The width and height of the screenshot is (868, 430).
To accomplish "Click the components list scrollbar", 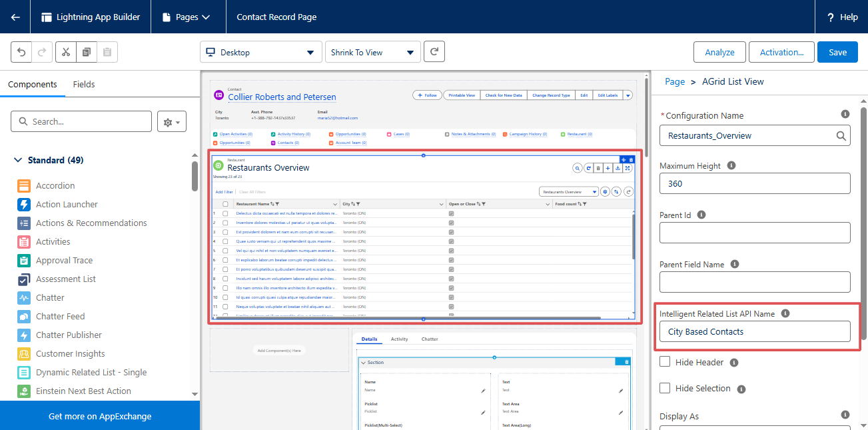I will 195,175.
